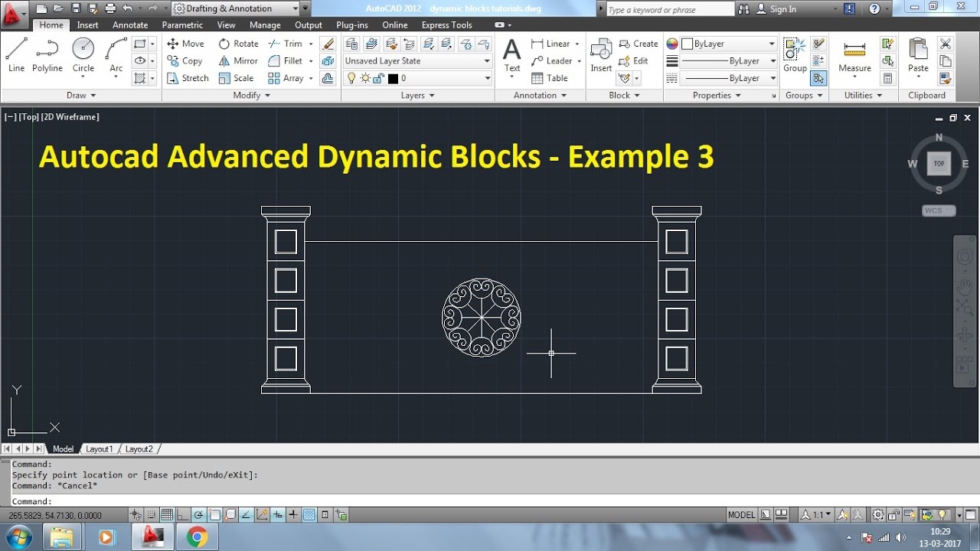Toggle Grid Display in status bar
The height and width of the screenshot is (551, 980).
[x=166, y=515]
